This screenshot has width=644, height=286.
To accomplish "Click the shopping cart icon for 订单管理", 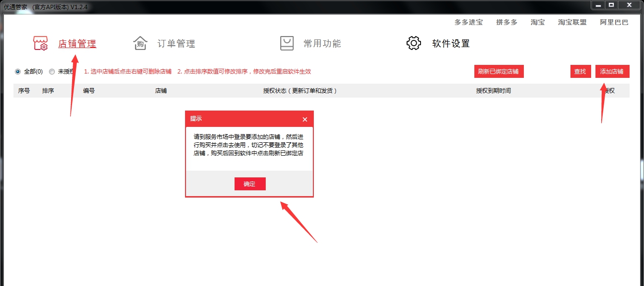I will (140, 43).
